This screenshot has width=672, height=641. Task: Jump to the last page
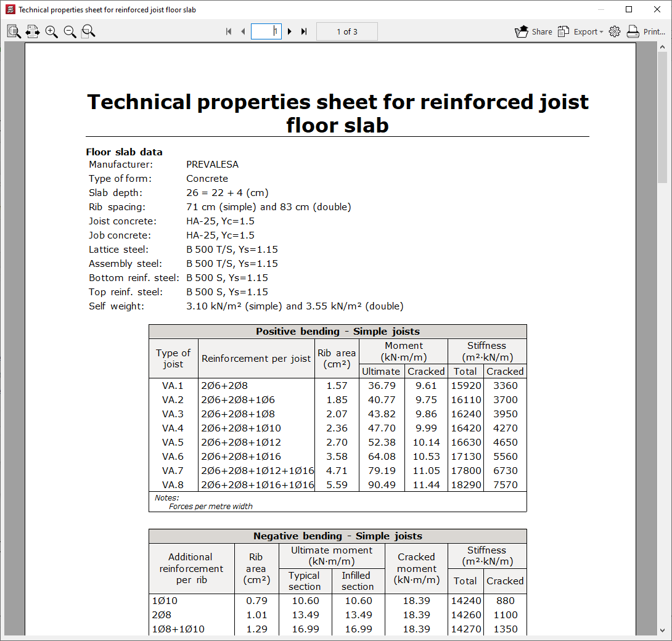click(304, 31)
